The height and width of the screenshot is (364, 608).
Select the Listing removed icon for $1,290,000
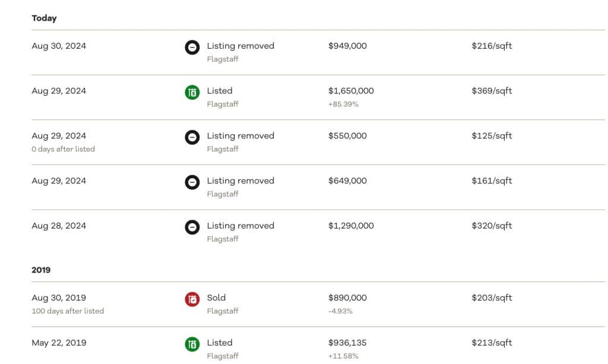pyautogui.click(x=192, y=227)
